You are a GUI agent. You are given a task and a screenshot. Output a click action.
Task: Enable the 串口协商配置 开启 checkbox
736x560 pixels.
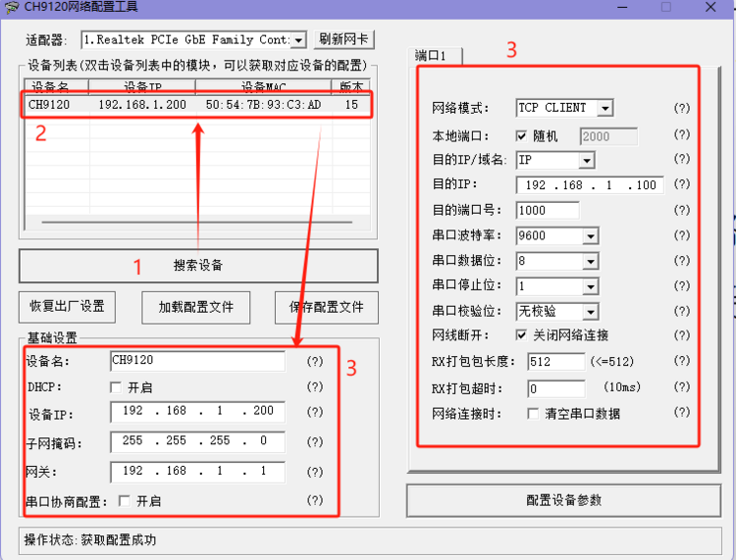tap(125, 501)
